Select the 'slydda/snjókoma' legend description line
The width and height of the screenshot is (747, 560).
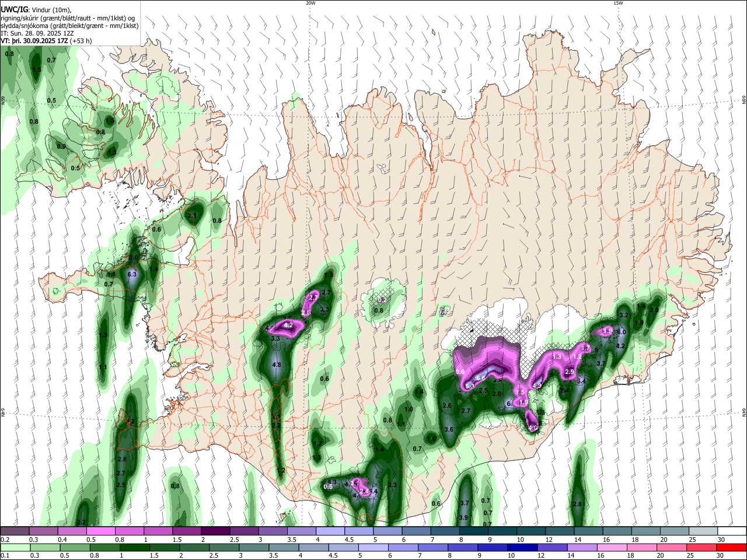(69, 26)
